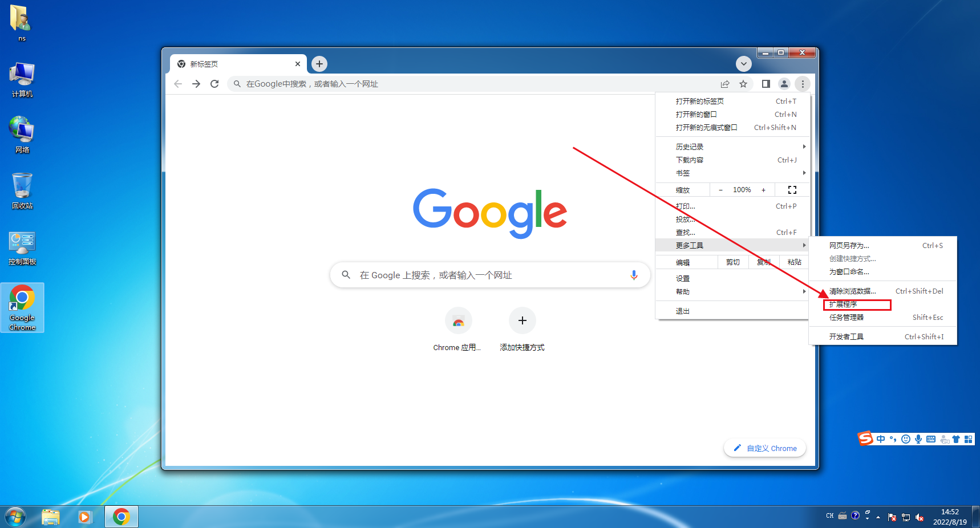The height and width of the screenshot is (528, 980).
Task: Click the 控制面板 desktop icon
Action: [x=22, y=247]
